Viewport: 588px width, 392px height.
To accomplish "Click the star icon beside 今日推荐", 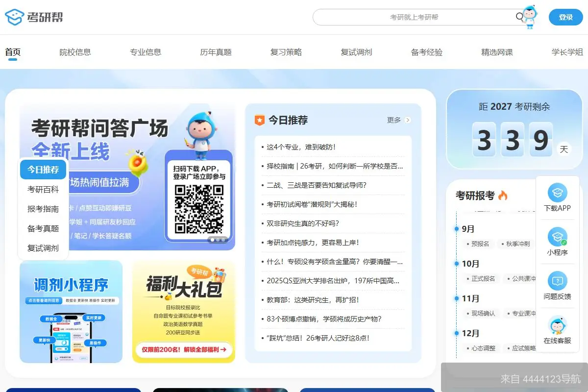I will coord(259,119).
